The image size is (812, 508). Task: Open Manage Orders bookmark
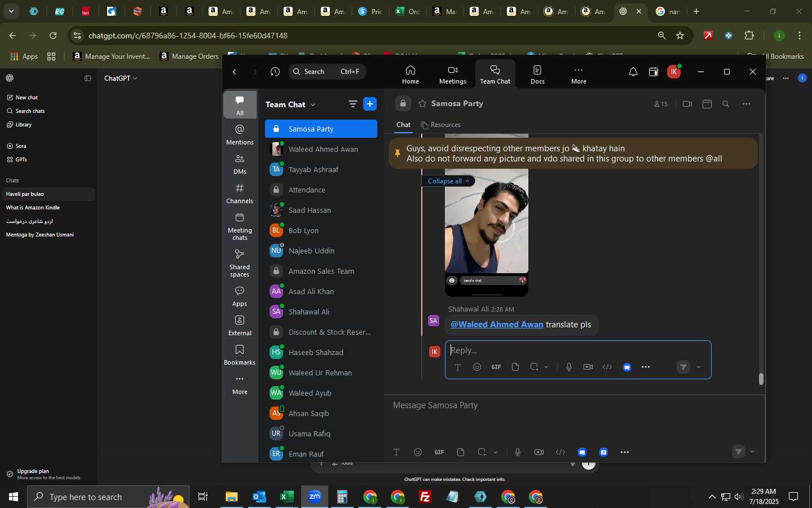tap(189, 56)
